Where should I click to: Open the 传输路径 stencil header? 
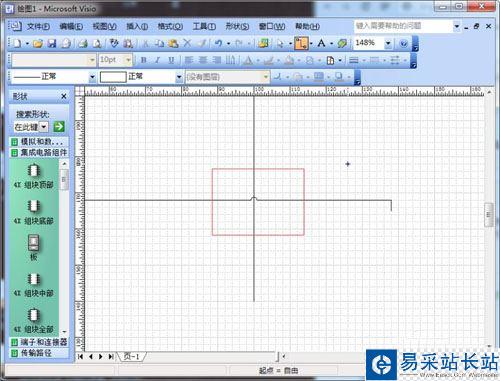[39, 353]
